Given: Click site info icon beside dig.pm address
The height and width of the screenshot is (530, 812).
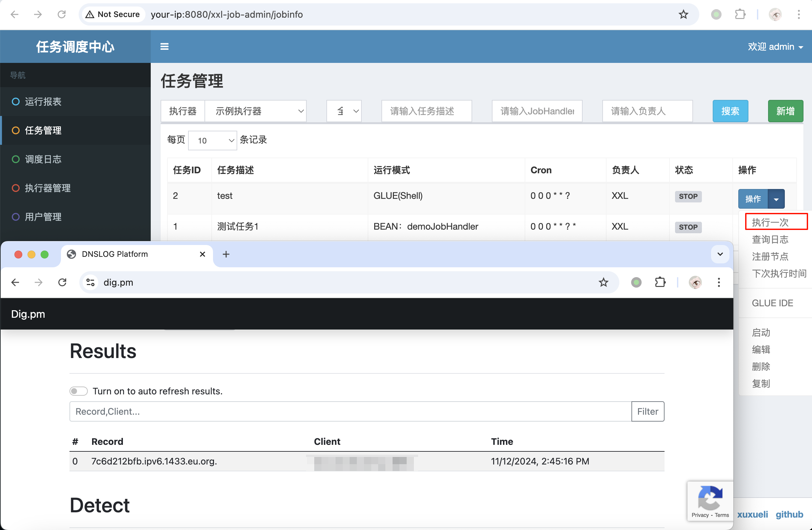Looking at the screenshot, I should [90, 282].
